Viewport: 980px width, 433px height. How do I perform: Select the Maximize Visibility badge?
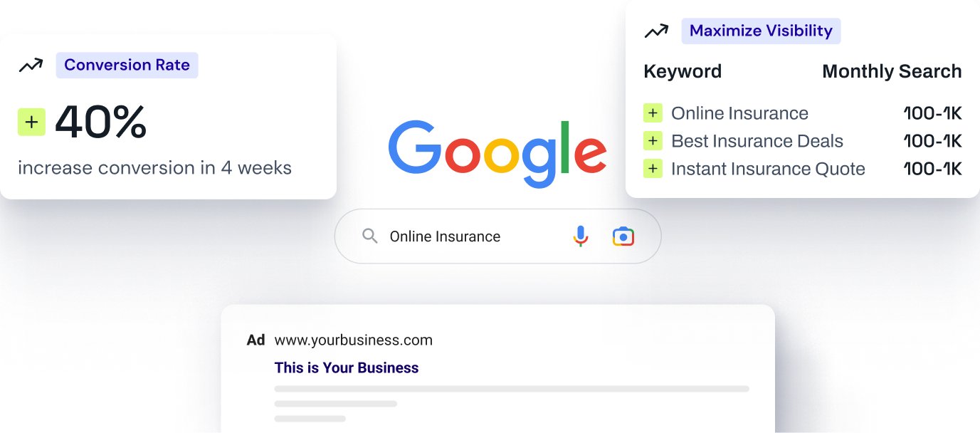pos(761,31)
